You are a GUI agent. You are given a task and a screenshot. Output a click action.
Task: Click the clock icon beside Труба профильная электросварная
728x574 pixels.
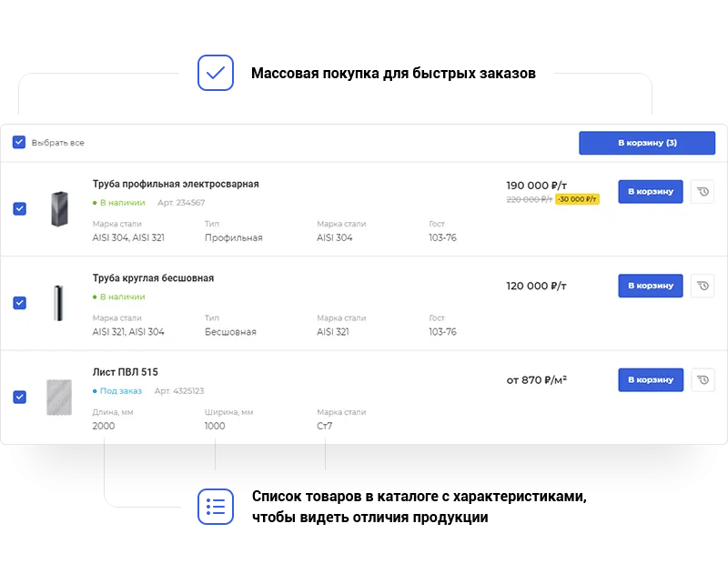(703, 192)
